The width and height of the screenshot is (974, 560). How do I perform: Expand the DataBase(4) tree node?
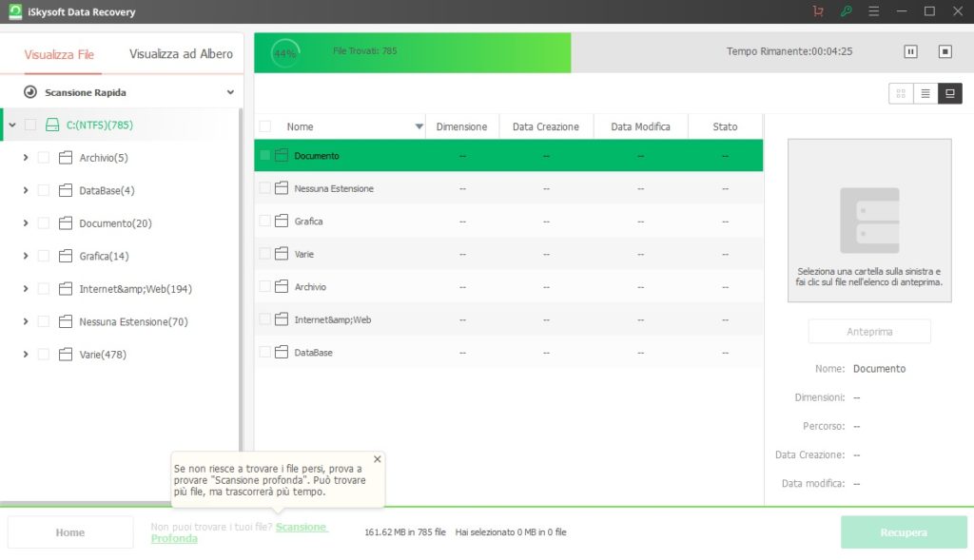[x=26, y=190]
